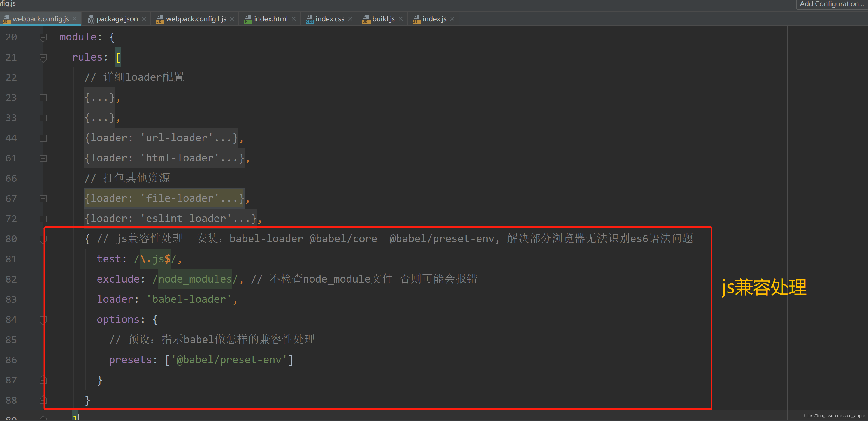
Task: Click the test regex \.js$ on line 81
Action: click(155, 259)
